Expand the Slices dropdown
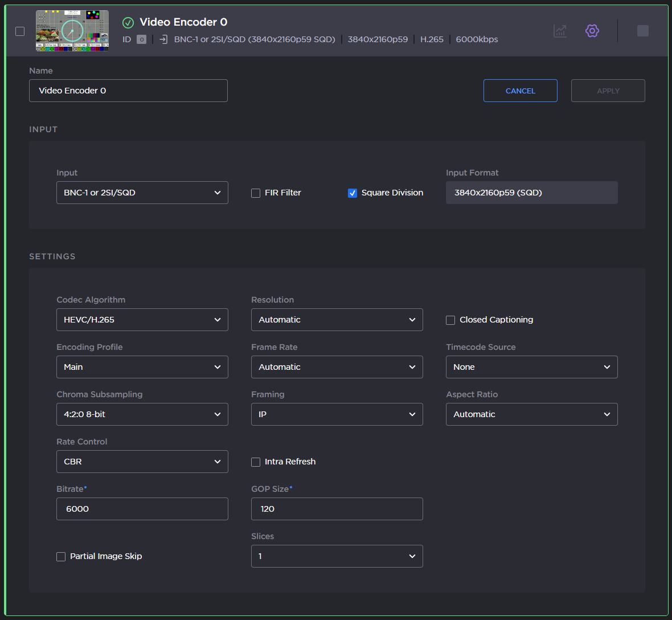672x620 pixels. click(337, 556)
